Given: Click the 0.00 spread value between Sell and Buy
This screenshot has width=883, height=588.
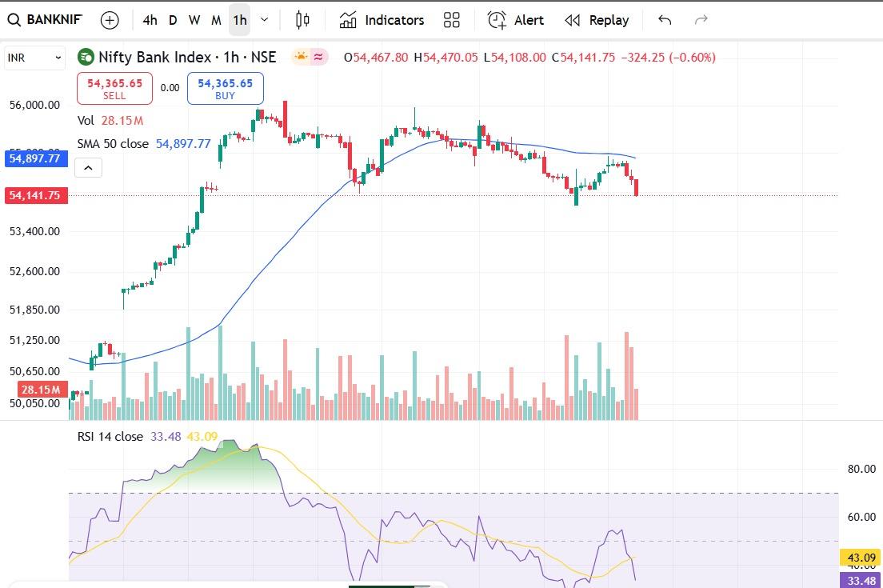Looking at the screenshot, I should (x=170, y=88).
